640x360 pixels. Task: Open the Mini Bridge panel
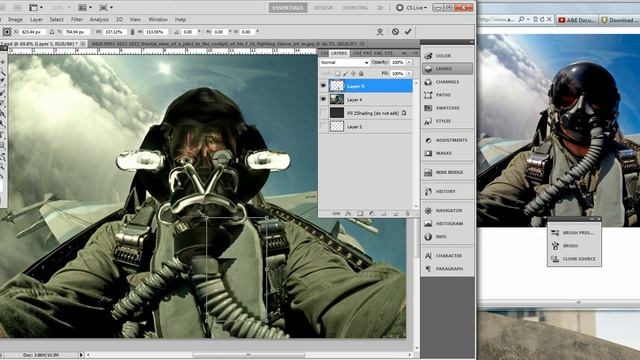447,172
